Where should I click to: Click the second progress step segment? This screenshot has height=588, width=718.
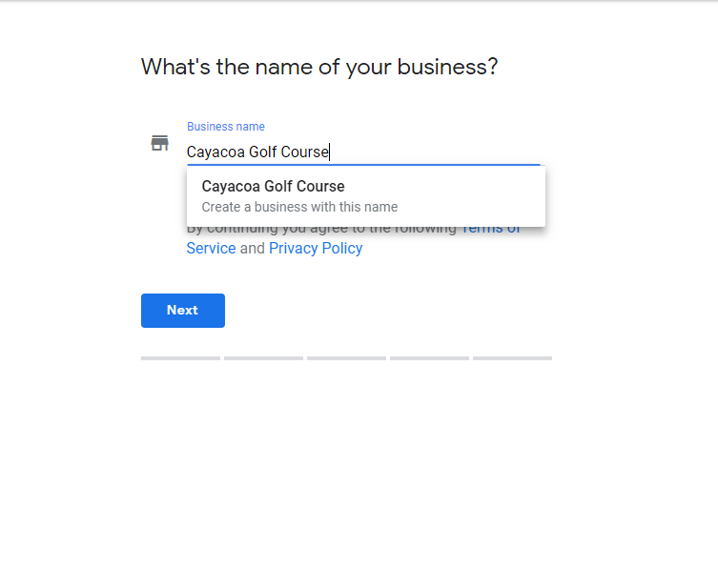coord(263,358)
